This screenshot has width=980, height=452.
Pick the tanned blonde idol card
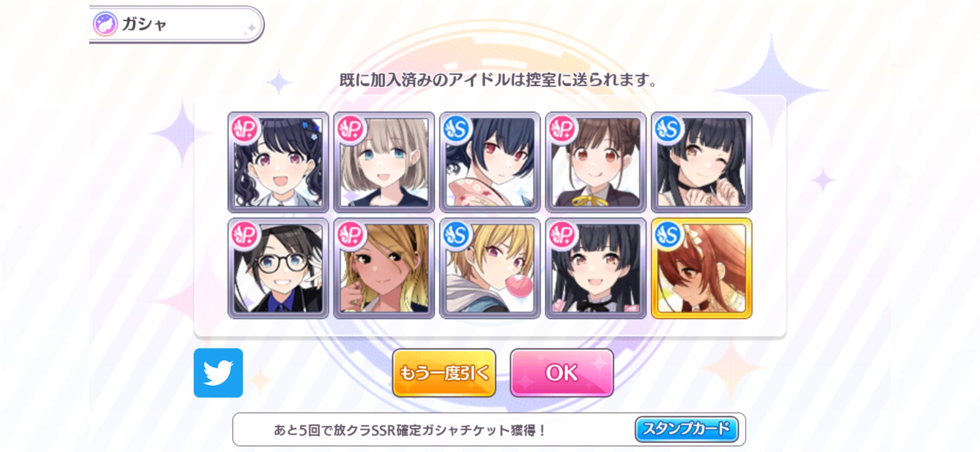pyautogui.click(x=384, y=268)
